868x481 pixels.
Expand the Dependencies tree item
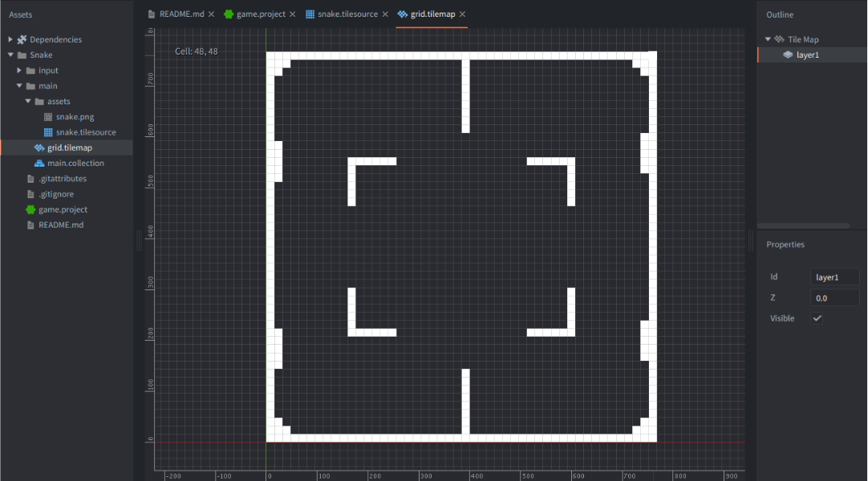point(9,38)
